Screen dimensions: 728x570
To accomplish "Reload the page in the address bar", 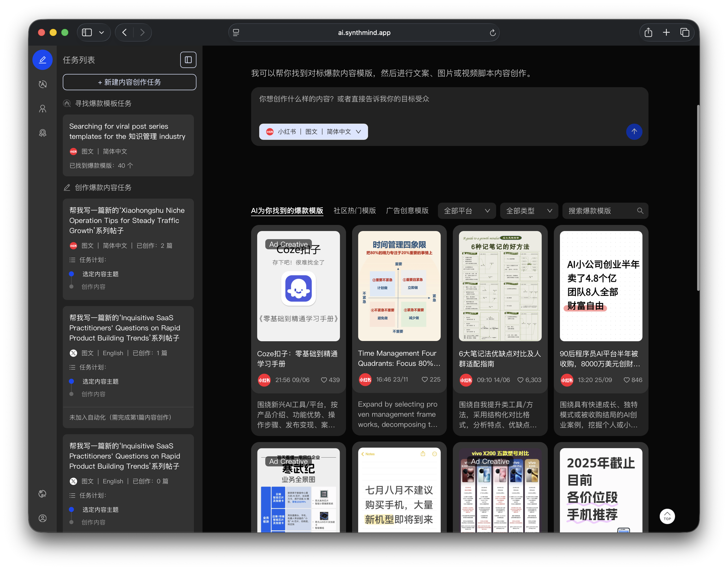I will (492, 33).
